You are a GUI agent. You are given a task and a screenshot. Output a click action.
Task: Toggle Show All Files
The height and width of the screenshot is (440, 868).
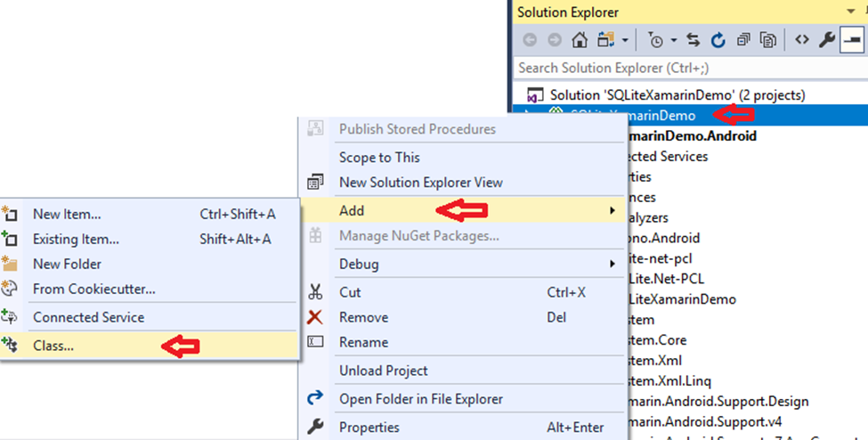768,40
